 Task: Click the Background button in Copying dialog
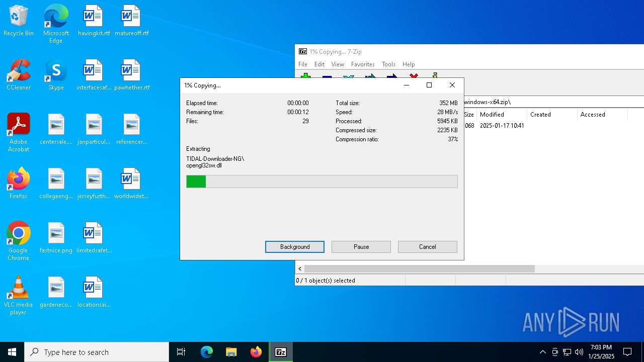(295, 247)
